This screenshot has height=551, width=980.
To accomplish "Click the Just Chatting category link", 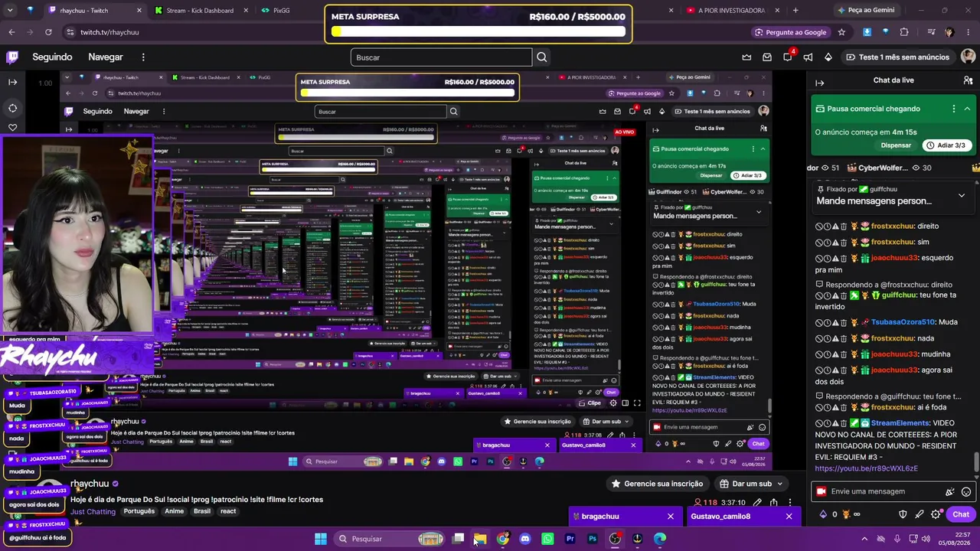I will click(93, 511).
